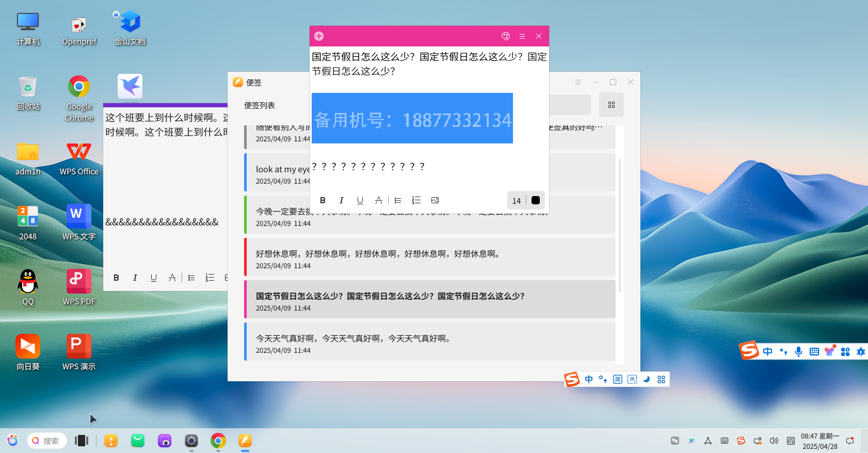Click the search field in the 便签 window
Viewport: 868px width, 453px height.
[x=570, y=105]
